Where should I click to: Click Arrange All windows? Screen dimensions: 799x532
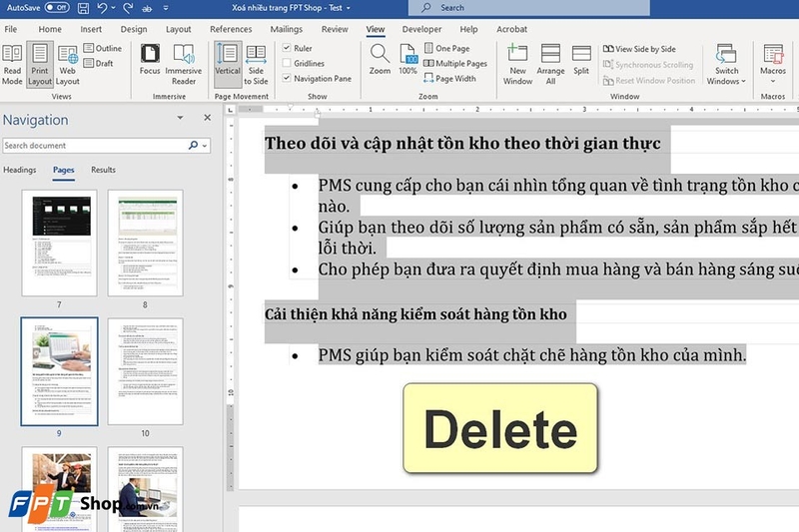pos(550,65)
